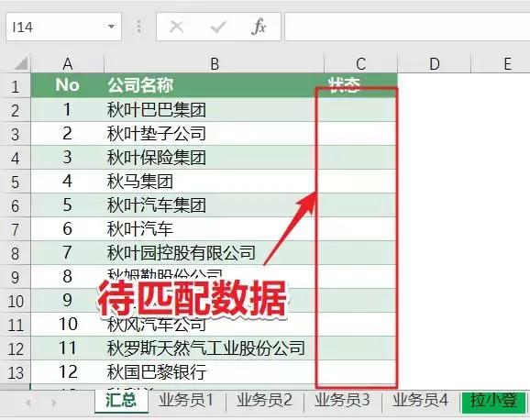This screenshot has width=530, height=420.
Task: Click the Enter checkmark formula bar icon
Action: (x=218, y=27)
